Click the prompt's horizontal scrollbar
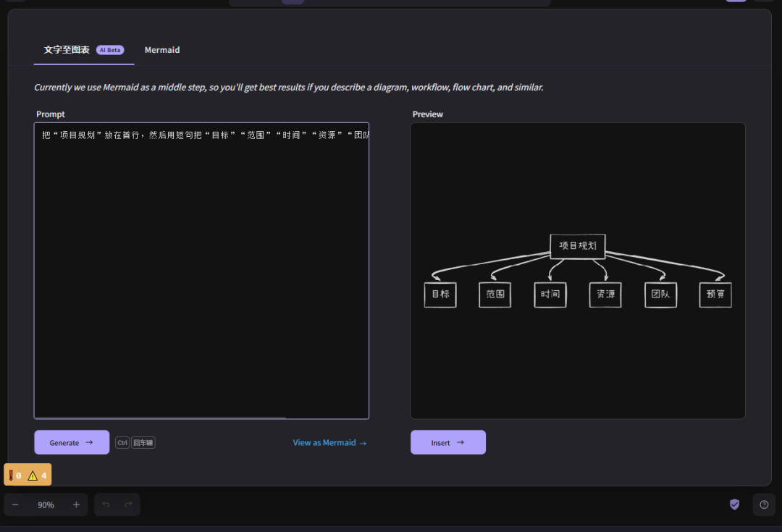782x532 pixels. coord(160,418)
